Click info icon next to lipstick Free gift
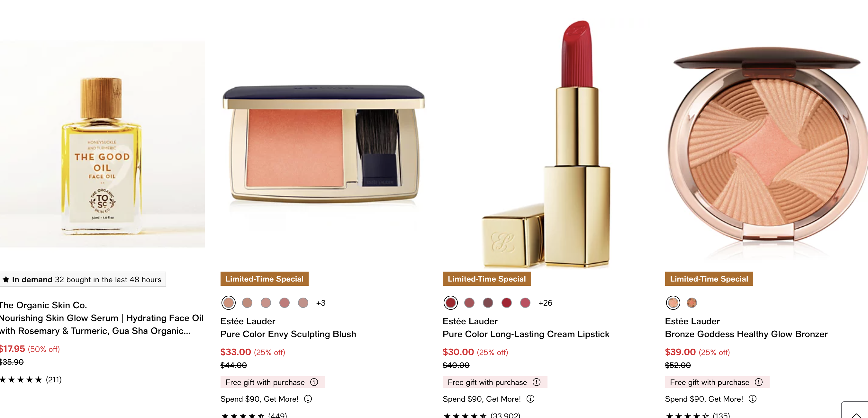Screen dimensions: 868x418 point(537,382)
